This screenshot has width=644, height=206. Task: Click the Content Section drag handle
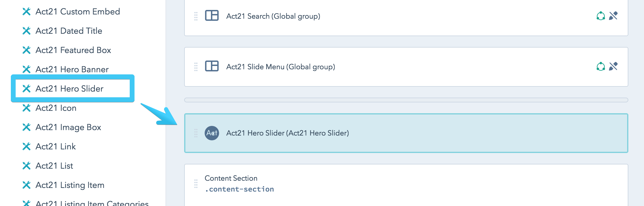click(196, 183)
